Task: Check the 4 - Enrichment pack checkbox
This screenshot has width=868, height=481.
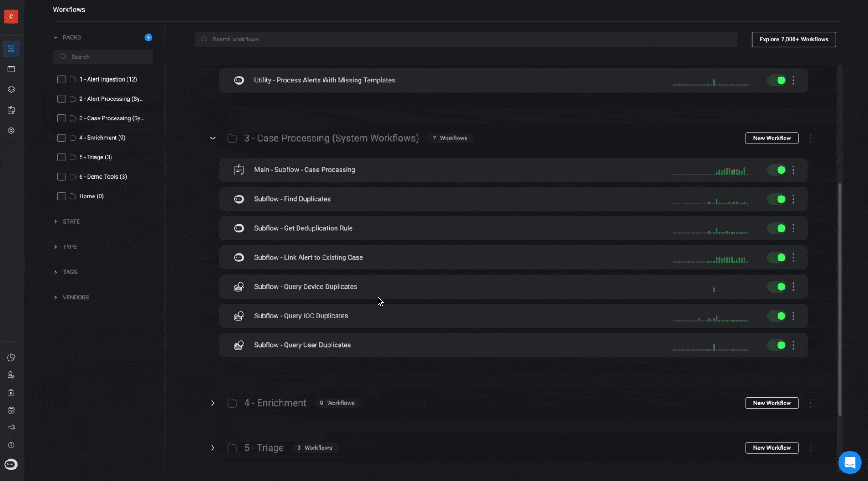Action: point(61,138)
